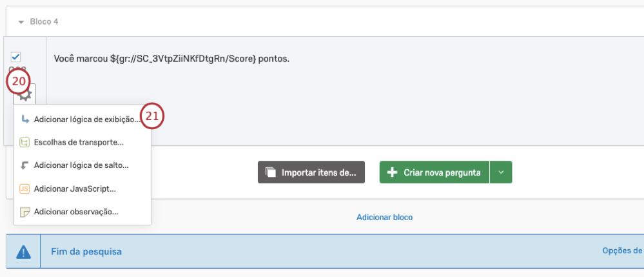Select Adicionar JavaScript from menu
Screen dimensions: 644x277
(75, 189)
